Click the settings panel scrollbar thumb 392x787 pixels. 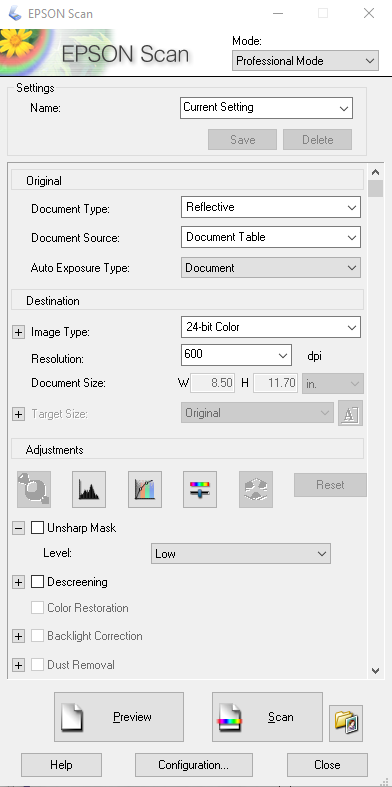point(375,188)
